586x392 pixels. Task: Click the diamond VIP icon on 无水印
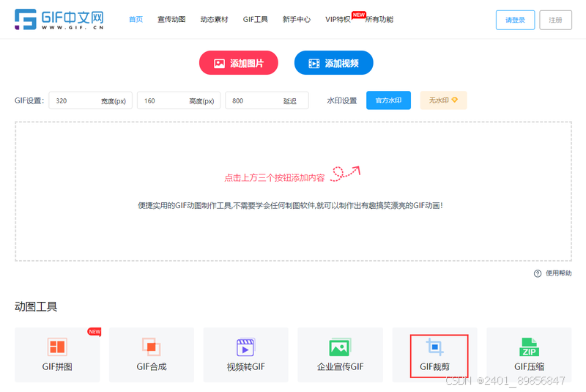[x=454, y=100]
